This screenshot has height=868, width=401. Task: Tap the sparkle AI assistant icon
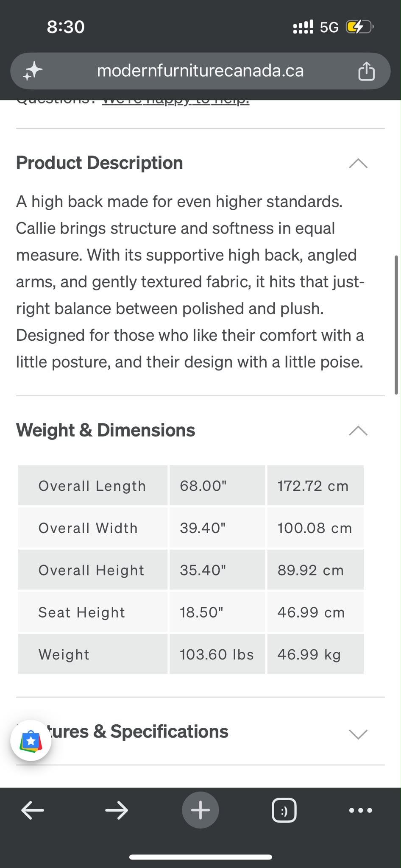(33, 71)
